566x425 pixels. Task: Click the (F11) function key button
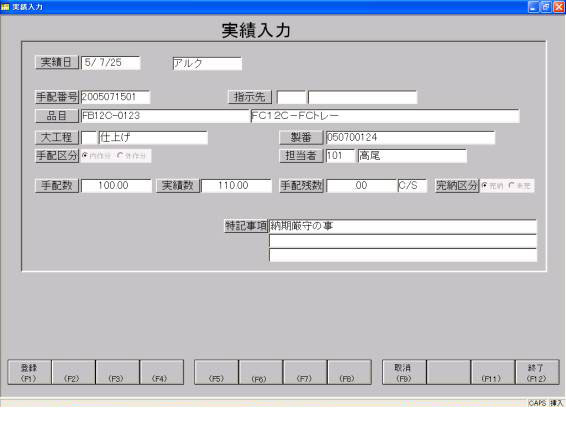click(492, 372)
